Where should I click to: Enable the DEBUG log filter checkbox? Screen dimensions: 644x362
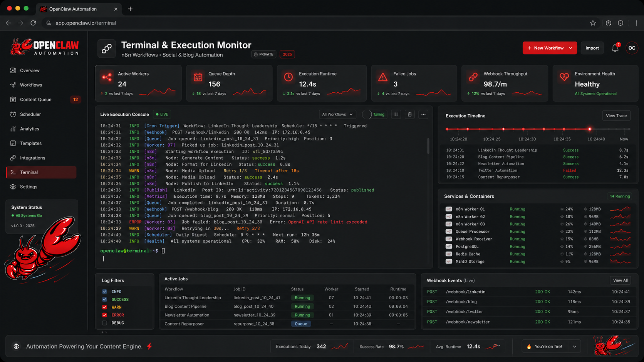[x=104, y=323]
